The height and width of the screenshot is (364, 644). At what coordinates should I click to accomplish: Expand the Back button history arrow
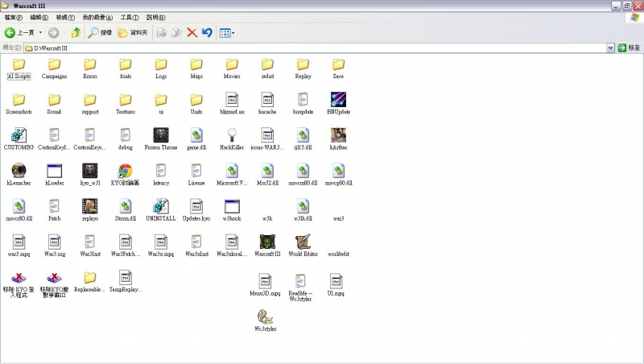[39, 32]
